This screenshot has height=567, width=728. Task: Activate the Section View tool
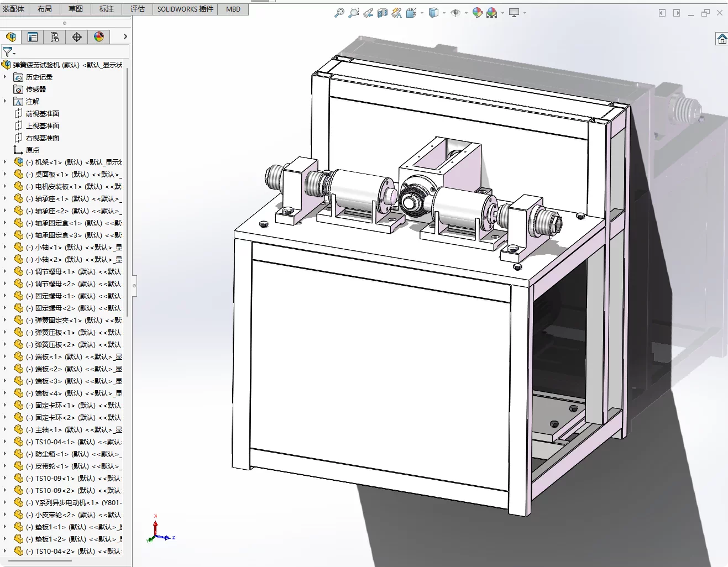[x=383, y=12]
